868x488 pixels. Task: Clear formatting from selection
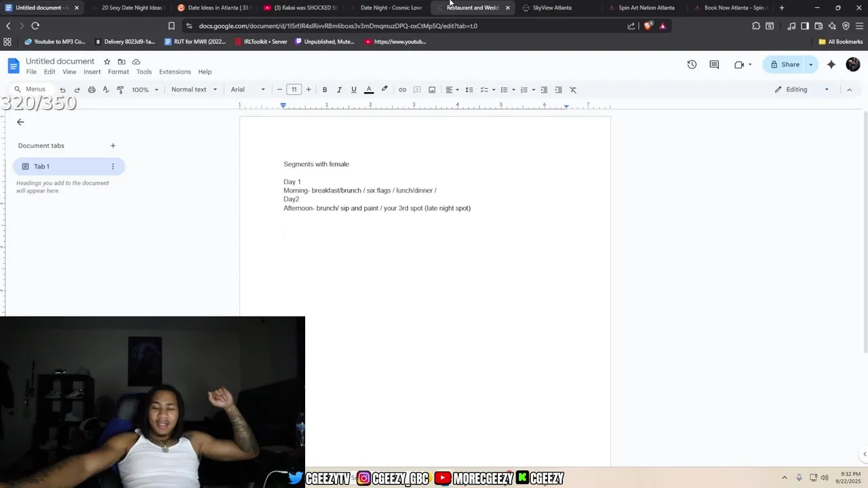tap(573, 89)
